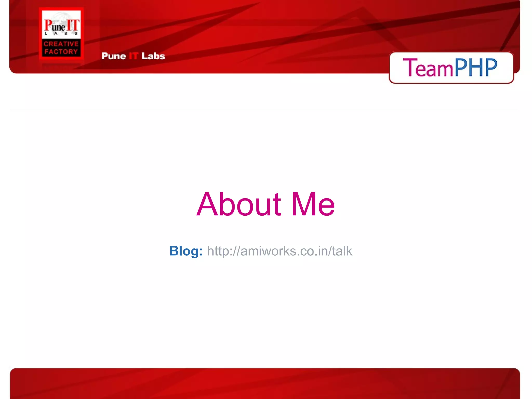Click the Pune IT Labs square logo

coord(61,34)
